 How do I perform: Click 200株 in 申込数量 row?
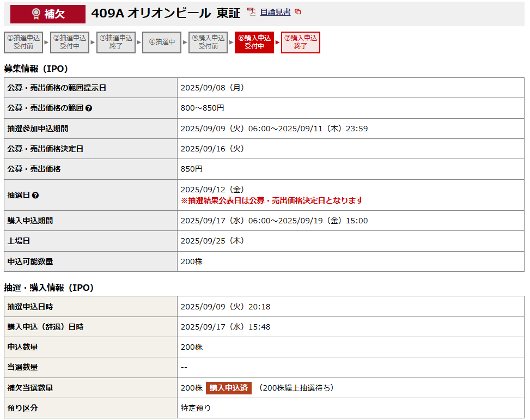[x=192, y=348]
